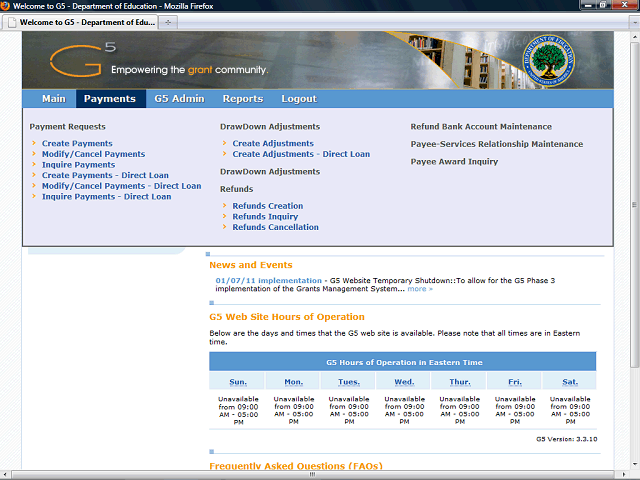Open the Payments menu
This screenshot has width=640, height=480.
point(109,99)
